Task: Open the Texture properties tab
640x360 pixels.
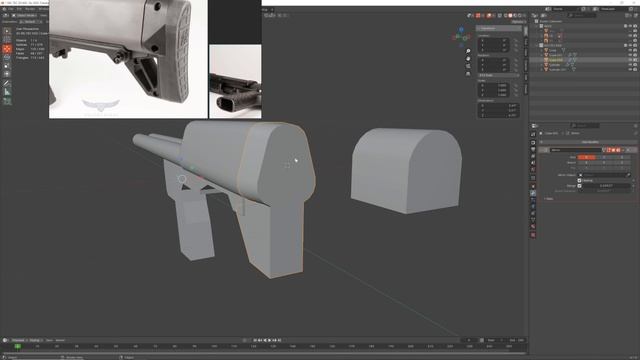Action: (x=533, y=235)
